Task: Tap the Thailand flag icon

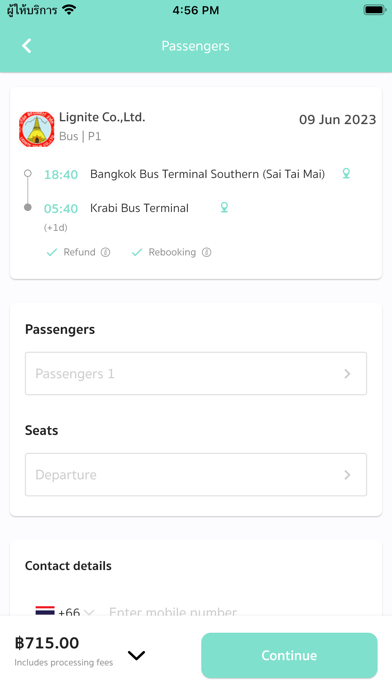Action: (45, 611)
